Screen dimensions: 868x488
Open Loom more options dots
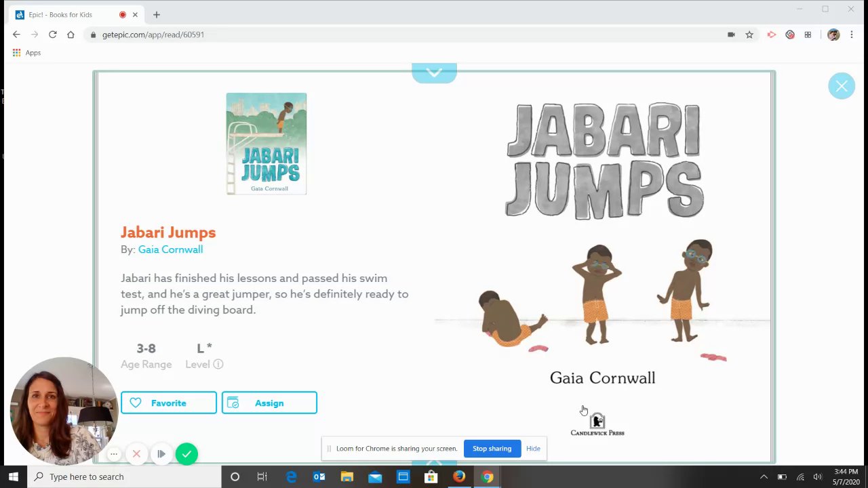(114, 454)
